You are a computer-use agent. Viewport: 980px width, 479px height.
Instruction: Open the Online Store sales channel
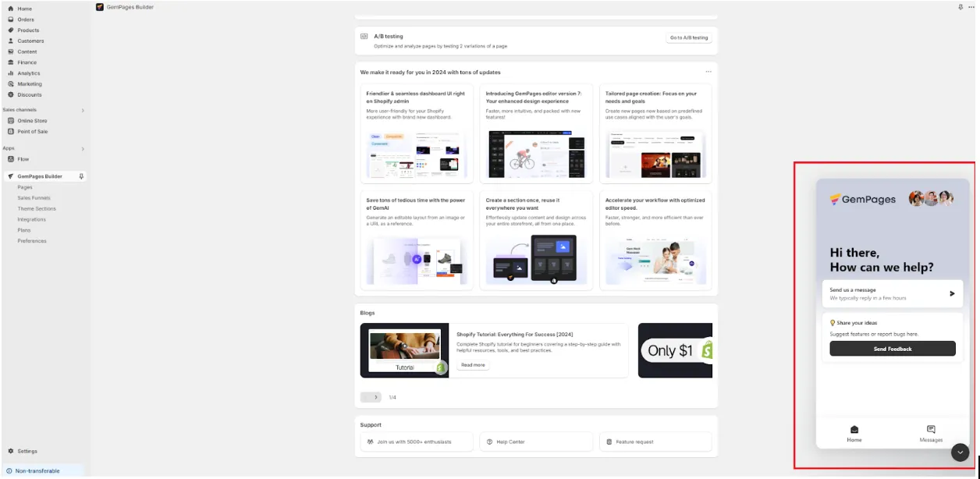(x=32, y=121)
